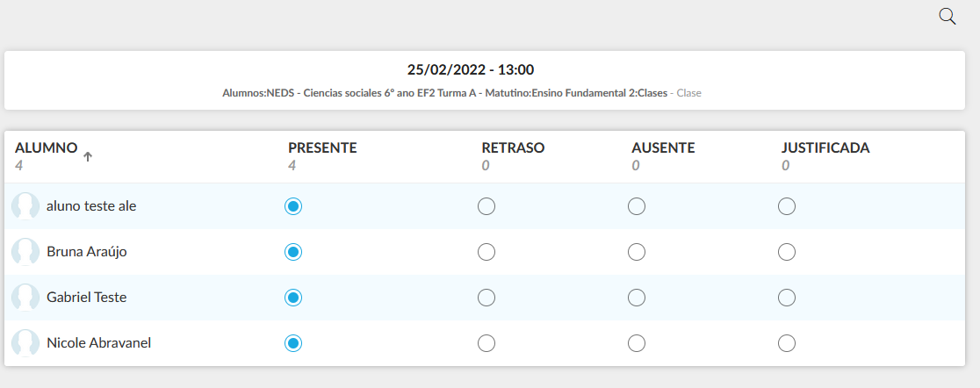Image resolution: width=980 pixels, height=388 pixels.
Task: Click Nicole Abravanel's avatar icon
Action: [25, 343]
